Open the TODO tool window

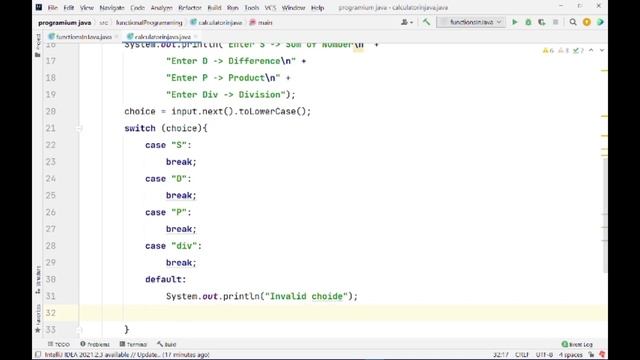tap(59, 344)
